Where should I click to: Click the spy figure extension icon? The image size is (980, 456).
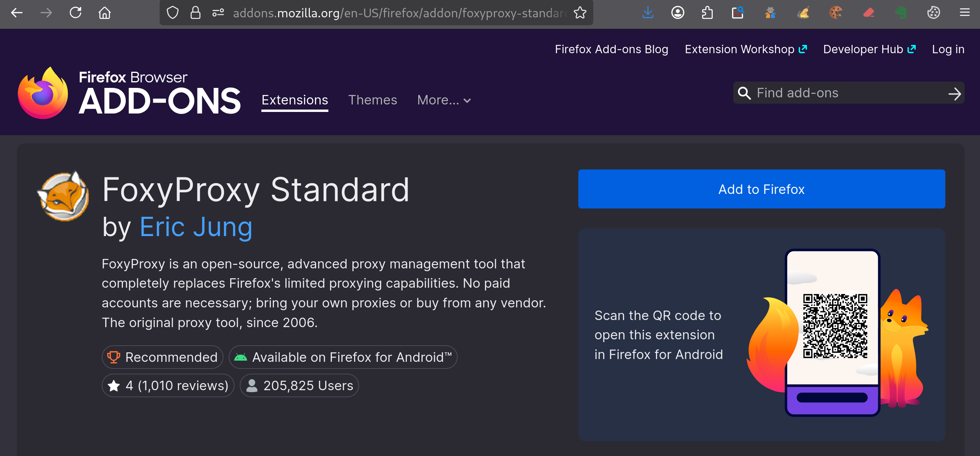coord(770,13)
